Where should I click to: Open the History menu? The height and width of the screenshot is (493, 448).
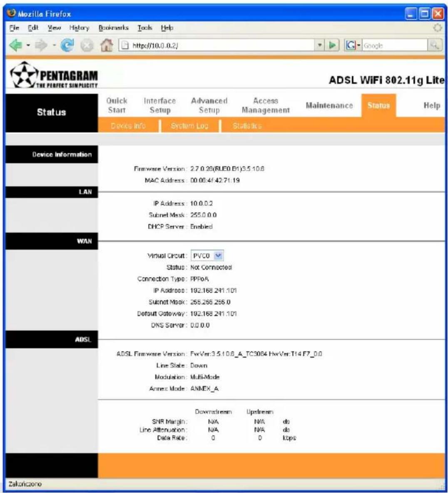pyautogui.click(x=79, y=27)
